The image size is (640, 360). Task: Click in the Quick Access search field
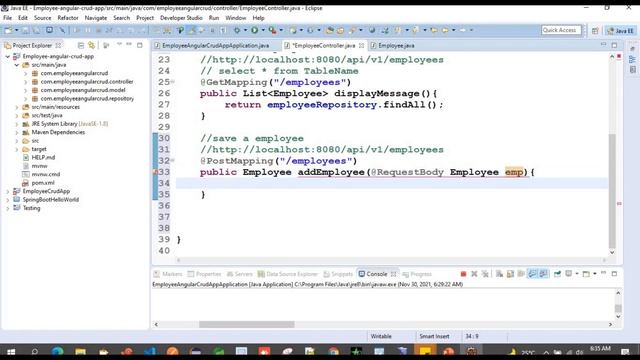(x=561, y=30)
